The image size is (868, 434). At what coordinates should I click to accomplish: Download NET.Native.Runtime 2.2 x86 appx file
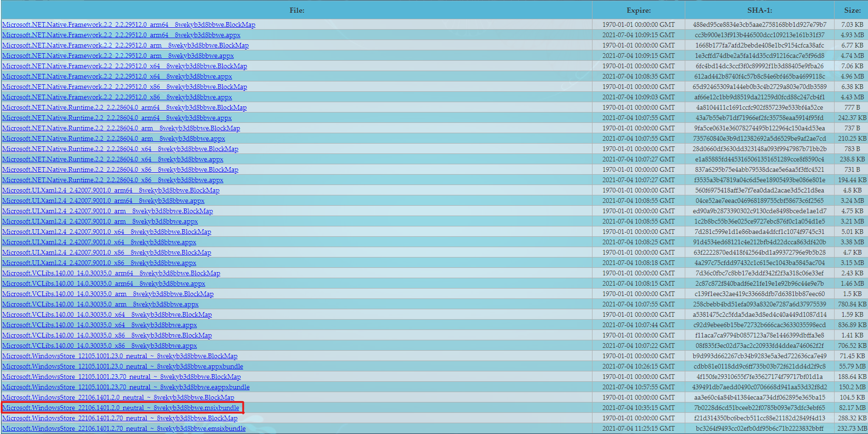pyautogui.click(x=113, y=180)
